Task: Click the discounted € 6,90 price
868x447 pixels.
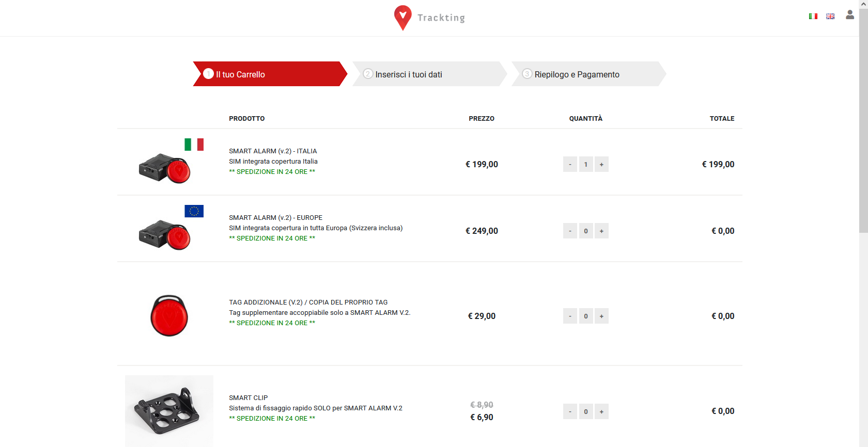Action: [482, 417]
